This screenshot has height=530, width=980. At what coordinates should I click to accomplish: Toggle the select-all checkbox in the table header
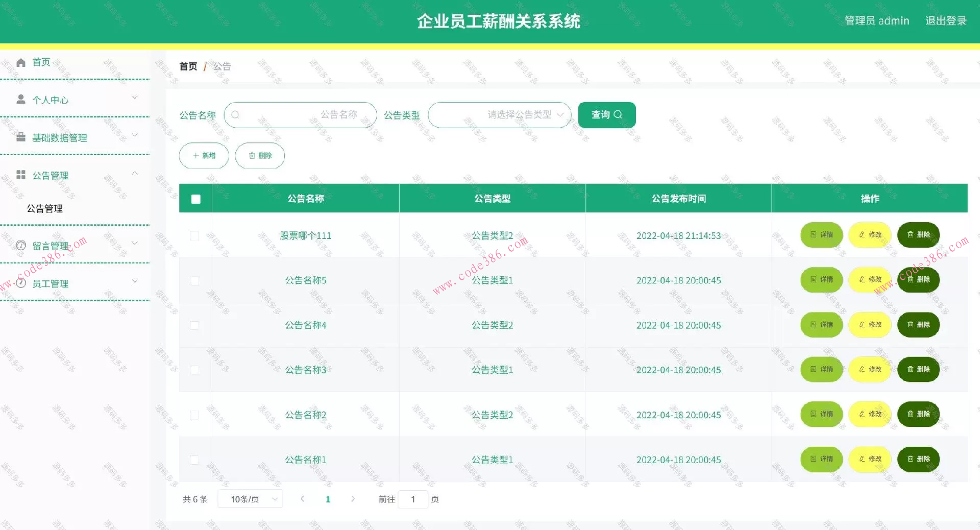pos(195,199)
